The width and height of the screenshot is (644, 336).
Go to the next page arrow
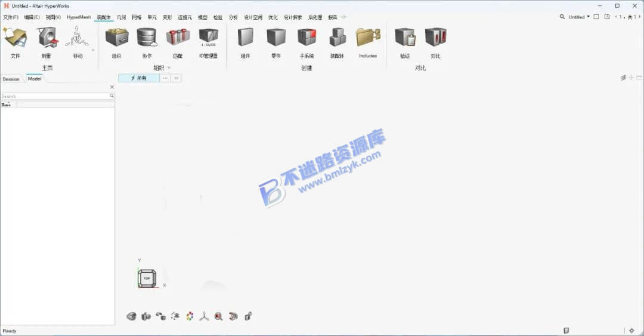(639, 17)
